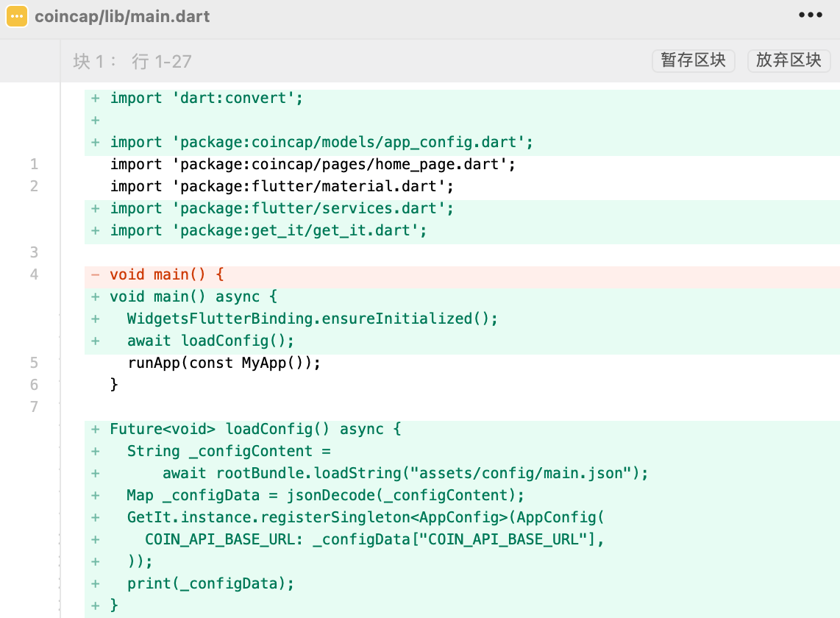
Task: Click the hunk header '块 1: 行 1-27'
Action: (132, 61)
